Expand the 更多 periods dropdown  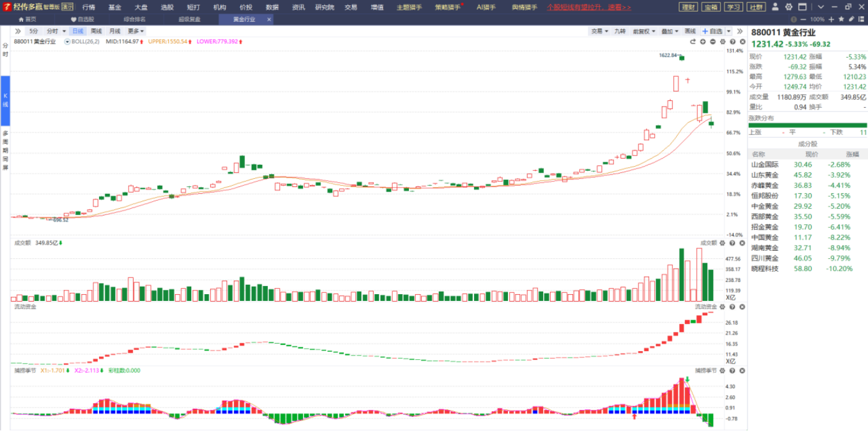tap(135, 31)
